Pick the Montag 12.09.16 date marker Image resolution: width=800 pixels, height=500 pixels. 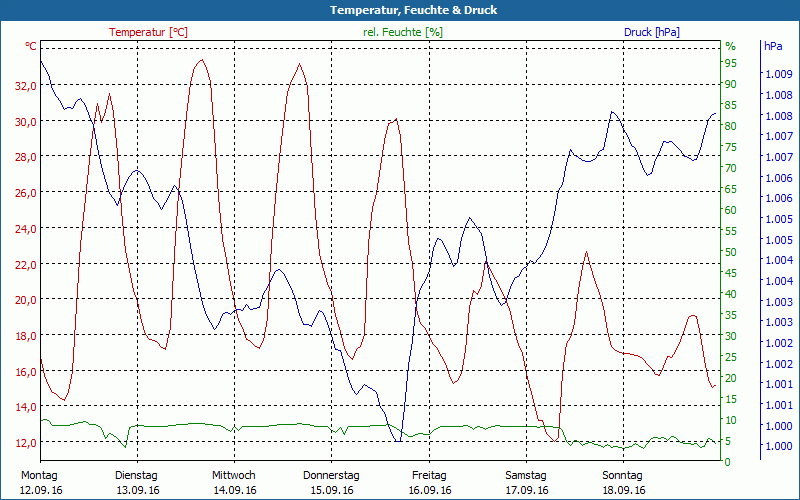click(x=39, y=482)
